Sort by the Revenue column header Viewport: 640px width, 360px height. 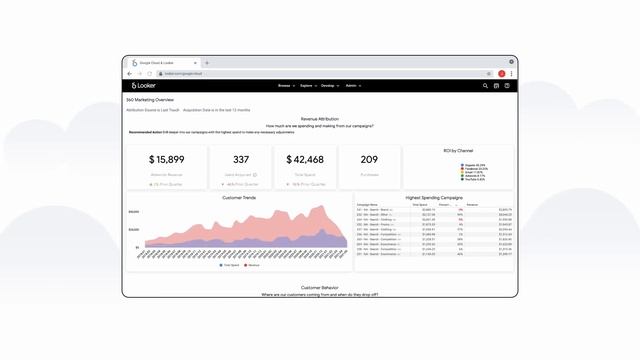click(x=472, y=205)
